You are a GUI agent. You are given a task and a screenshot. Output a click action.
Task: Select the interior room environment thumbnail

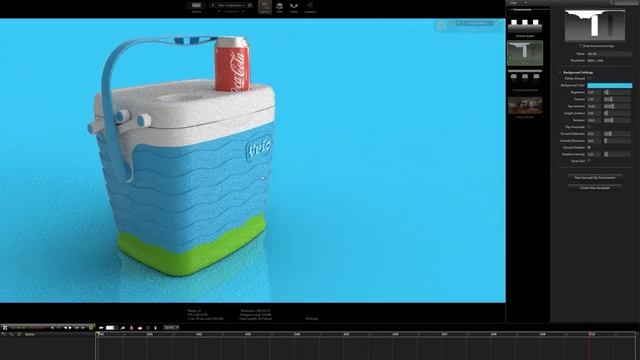tap(525, 105)
